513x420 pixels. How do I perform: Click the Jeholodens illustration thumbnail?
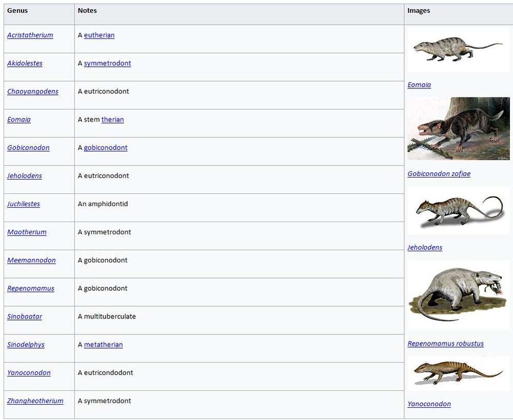[x=458, y=211]
